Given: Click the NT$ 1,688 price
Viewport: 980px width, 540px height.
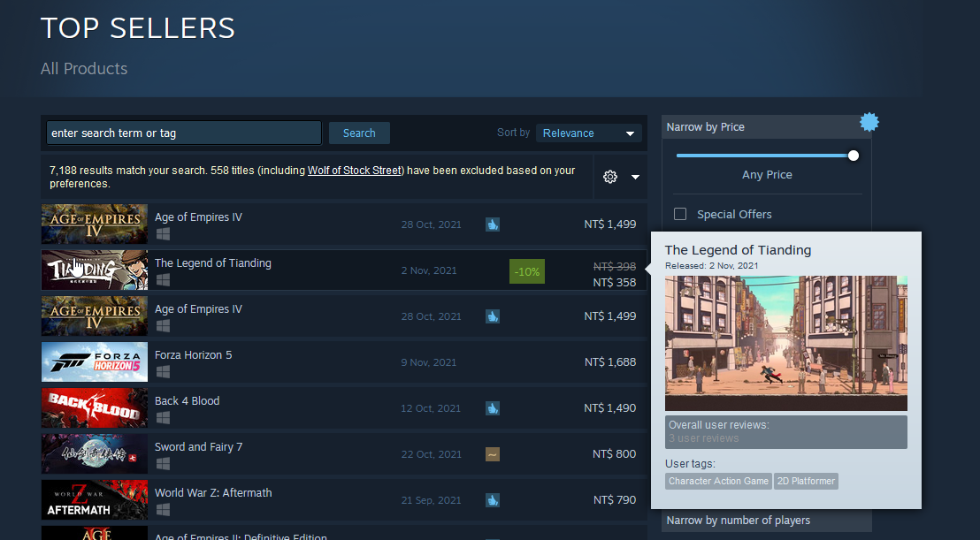Looking at the screenshot, I should [610, 362].
